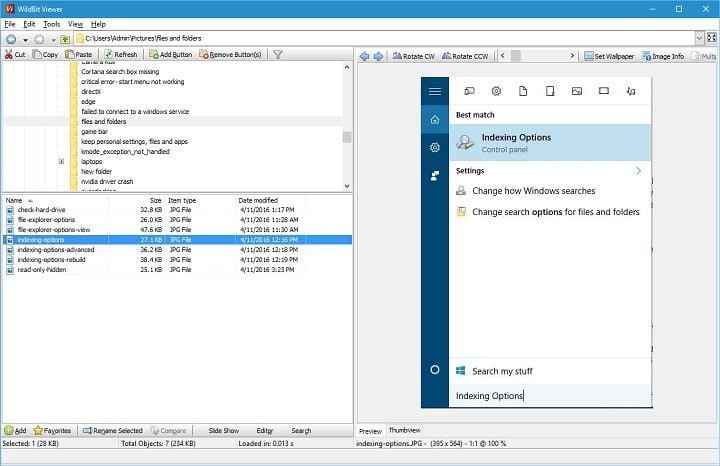Select 'edge' folder in tree
This screenshot has height=466, width=720.
[88, 101]
